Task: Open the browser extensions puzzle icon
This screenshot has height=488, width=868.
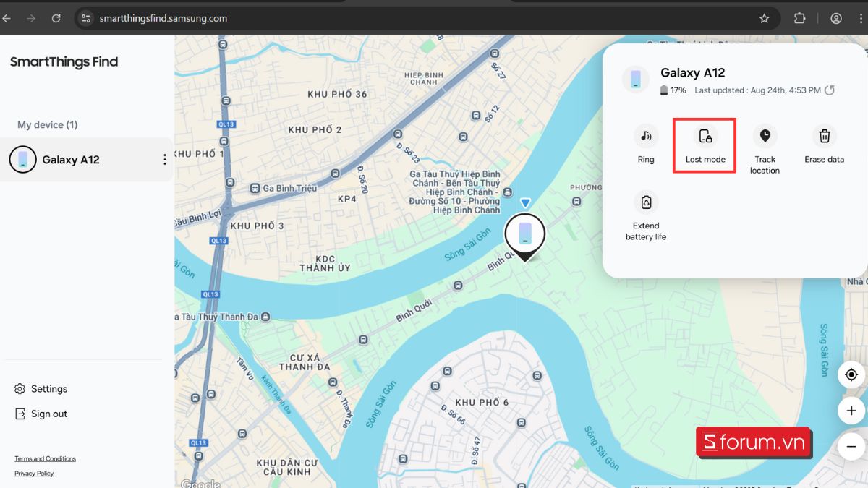Action: click(x=799, y=19)
